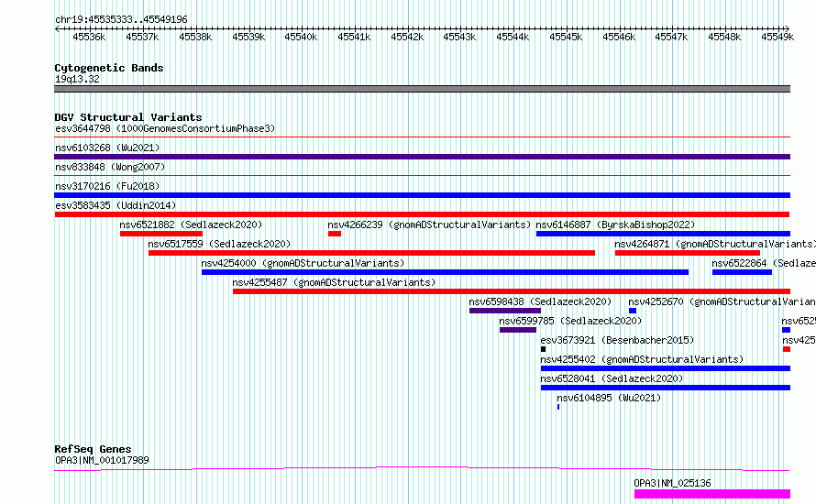Open nsv6517559 (Sedlazeck2020) variant label
This screenshot has height=504, width=816.
(219, 244)
